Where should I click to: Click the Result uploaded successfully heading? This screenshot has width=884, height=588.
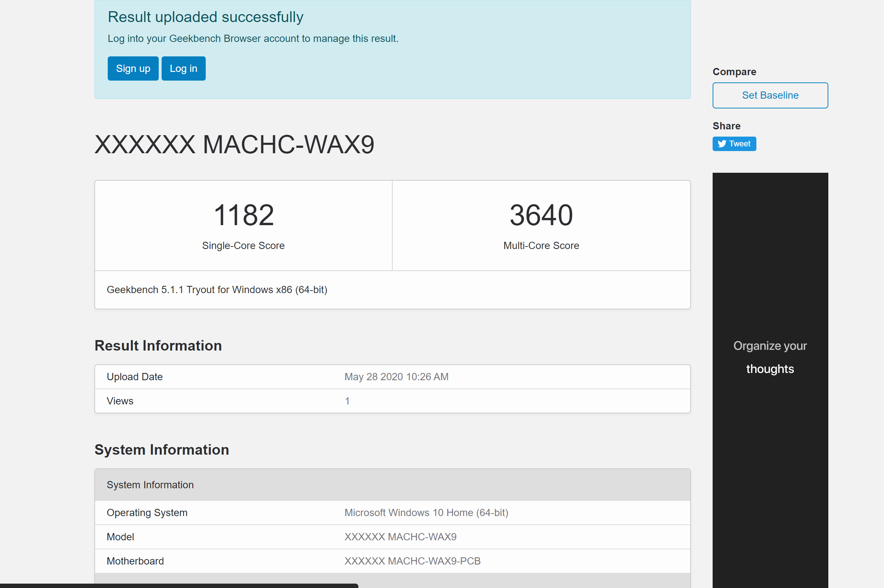pyautogui.click(x=205, y=17)
